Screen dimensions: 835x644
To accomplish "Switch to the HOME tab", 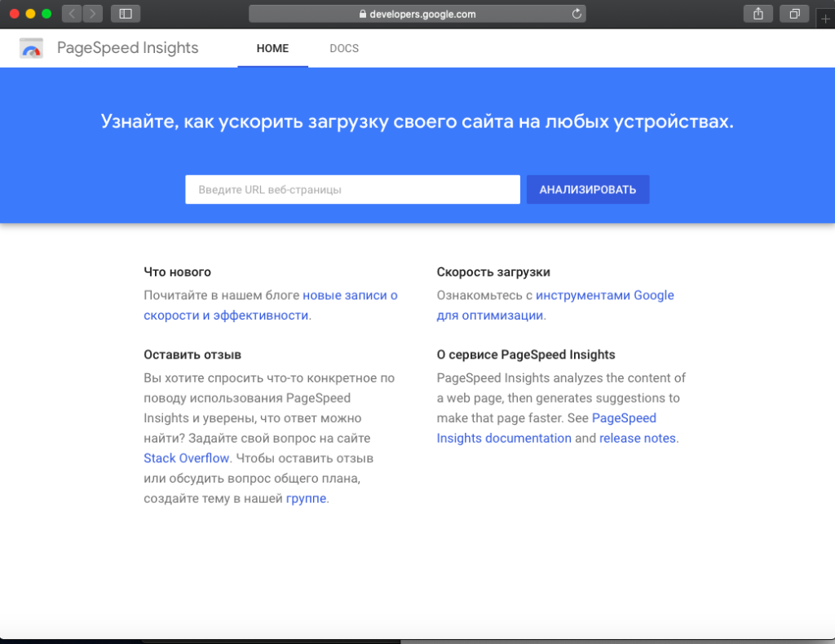I will (x=272, y=48).
